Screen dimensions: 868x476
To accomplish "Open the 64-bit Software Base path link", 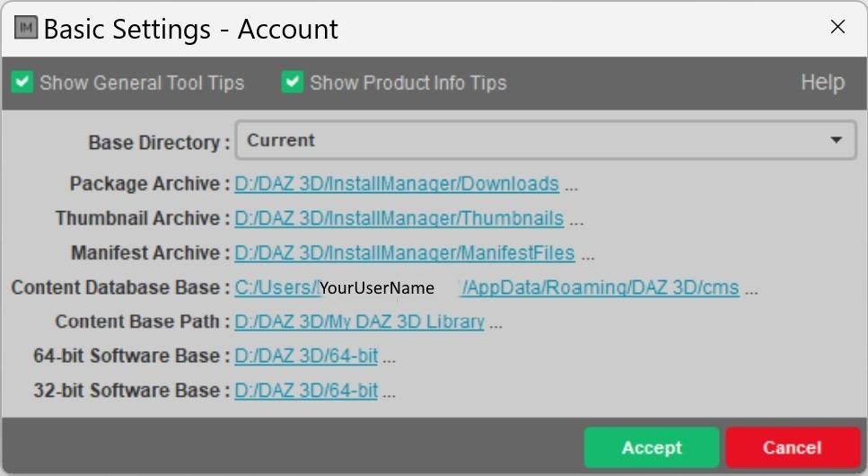I will click(306, 356).
